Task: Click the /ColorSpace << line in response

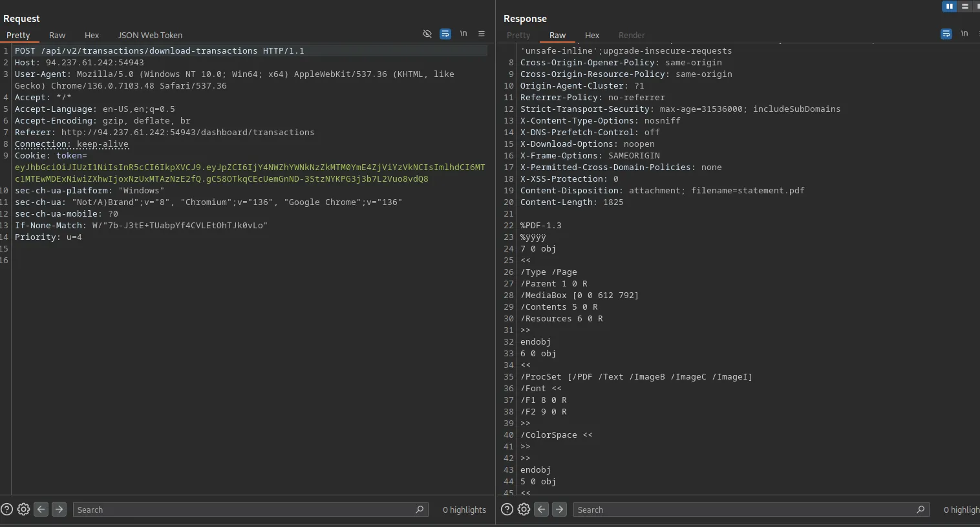Action: click(x=557, y=435)
